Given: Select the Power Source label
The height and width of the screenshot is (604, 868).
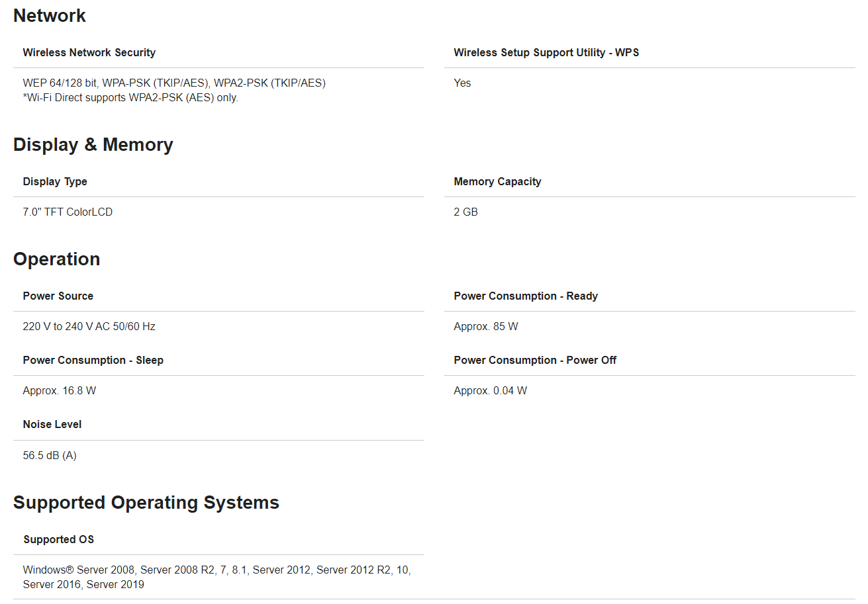Looking at the screenshot, I should coord(58,296).
